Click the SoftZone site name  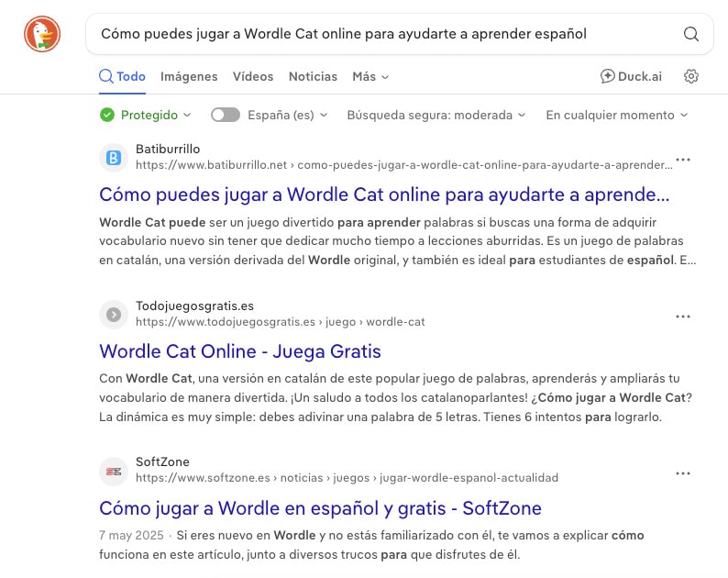162,461
